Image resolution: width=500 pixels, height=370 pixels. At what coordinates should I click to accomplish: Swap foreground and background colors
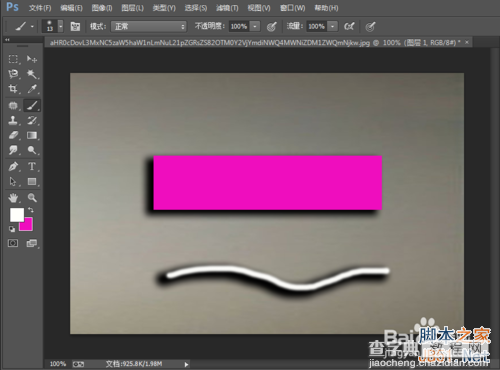pyautogui.click(x=31, y=210)
